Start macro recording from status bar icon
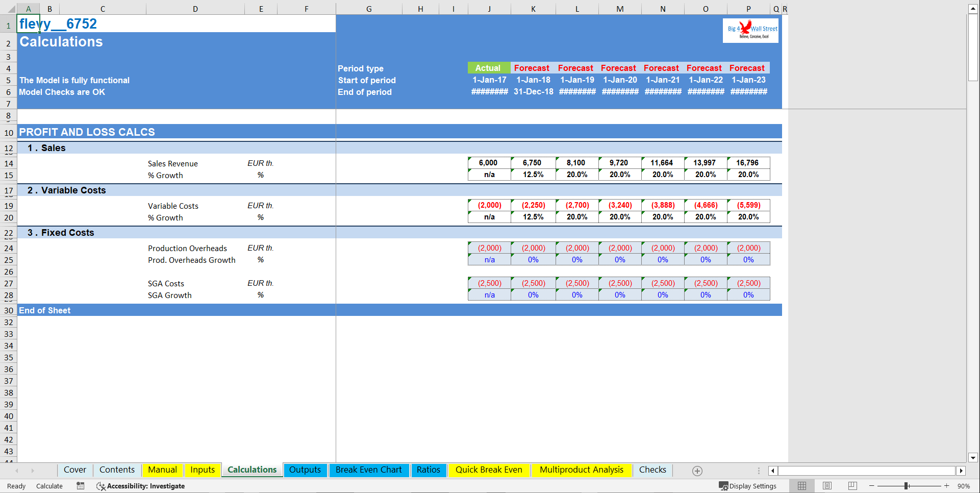 [80, 486]
